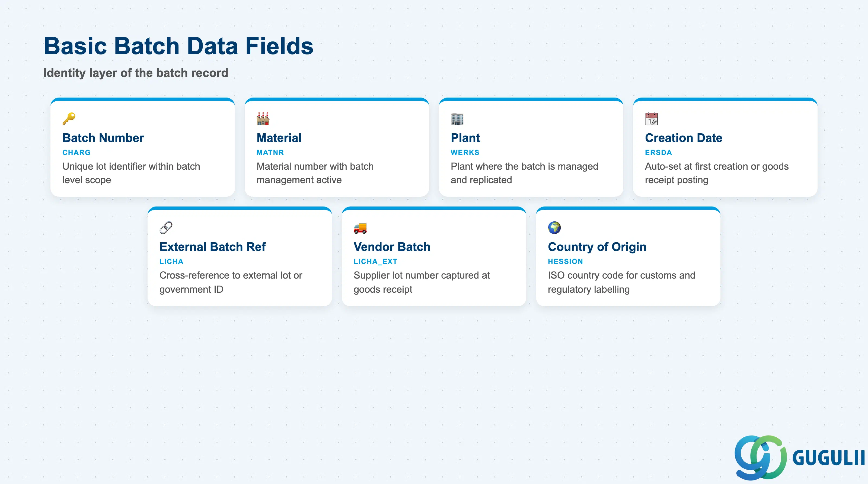Click the LICHA field code

(171, 262)
